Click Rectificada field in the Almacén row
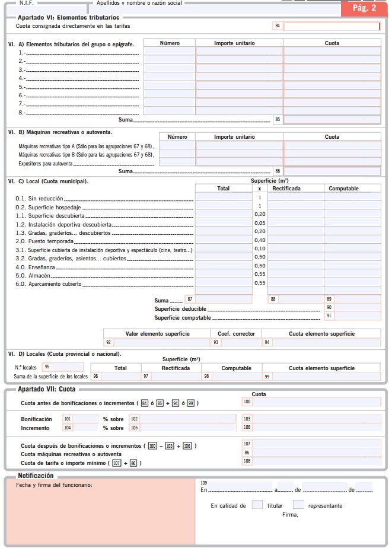 coord(295,275)
